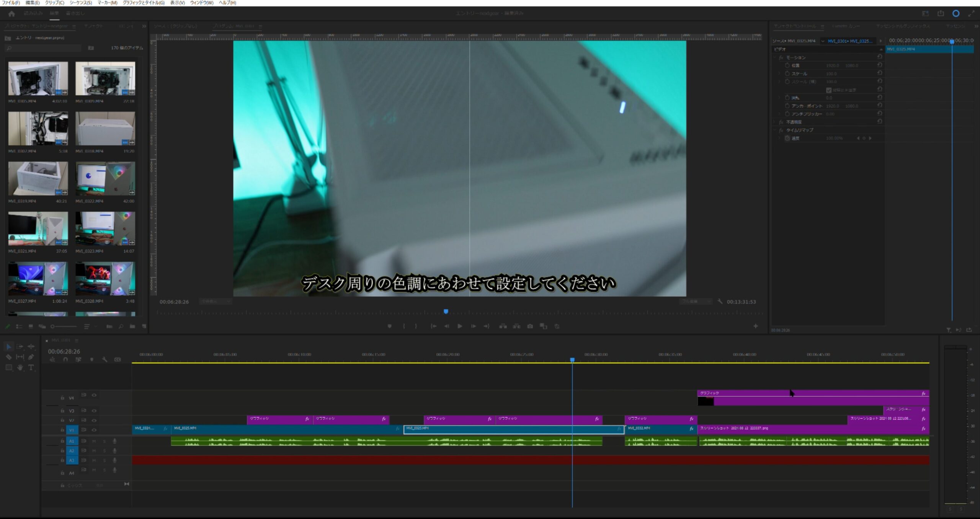Image resolution: width=980 pixels, height=519 pixels.
Task: Open the Program Monitor button editor plus
Action: click(x=756, y=326)
